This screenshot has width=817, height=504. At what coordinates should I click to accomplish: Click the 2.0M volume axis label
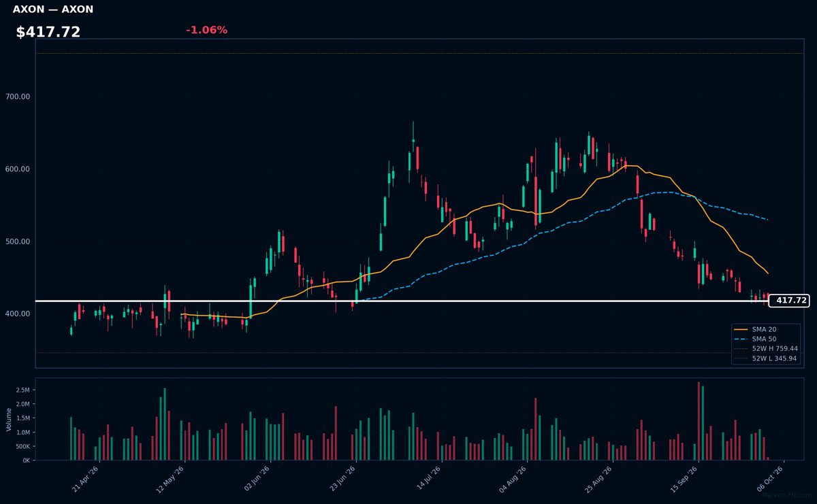point(22,404)
